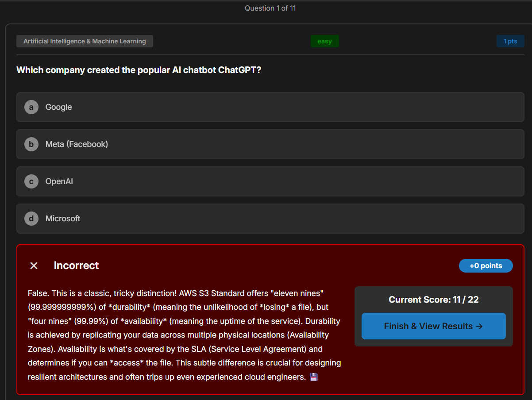Screen dimensions: 532x400
Task: Click the 'c' letter badge beside OpenAI
Action: point(31,181)
